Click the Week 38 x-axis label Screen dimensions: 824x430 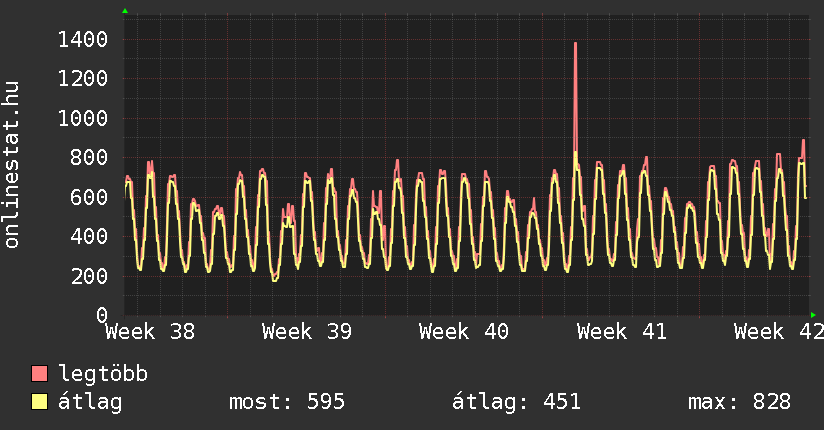coord(150,332)
